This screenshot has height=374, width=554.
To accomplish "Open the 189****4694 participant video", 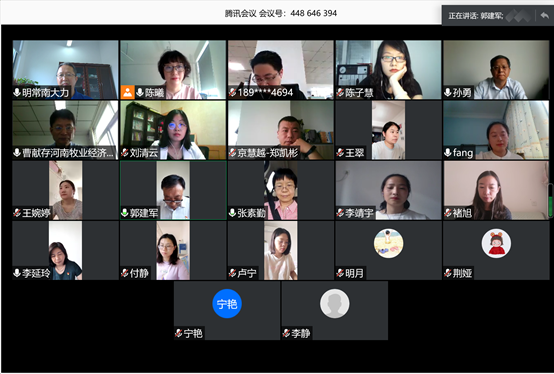I will pyautogui.click(x=281, y=70).
